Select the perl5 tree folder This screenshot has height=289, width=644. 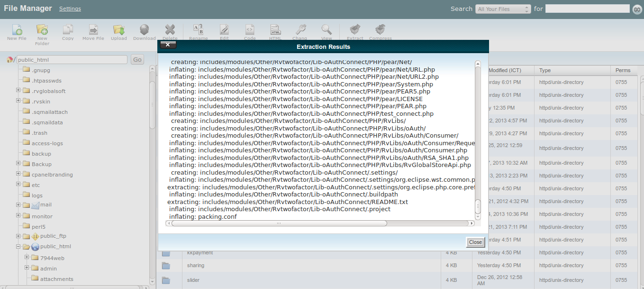(x=38, y=227)
